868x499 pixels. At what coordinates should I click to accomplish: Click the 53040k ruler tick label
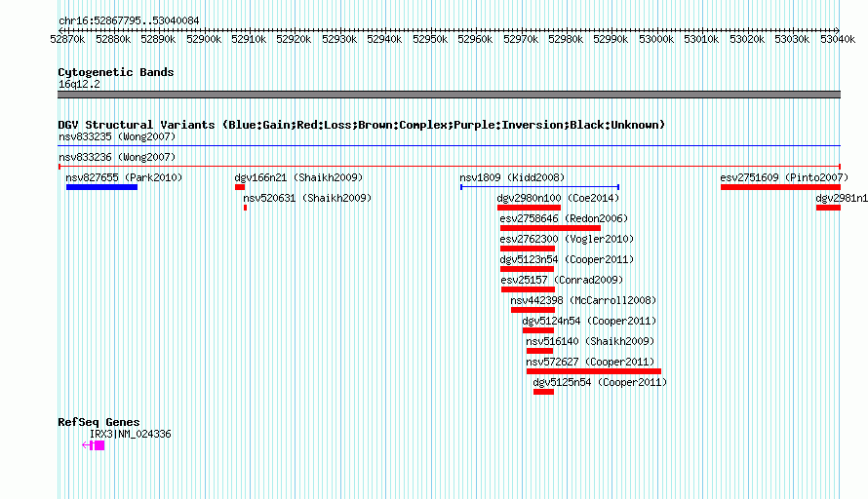838,39
